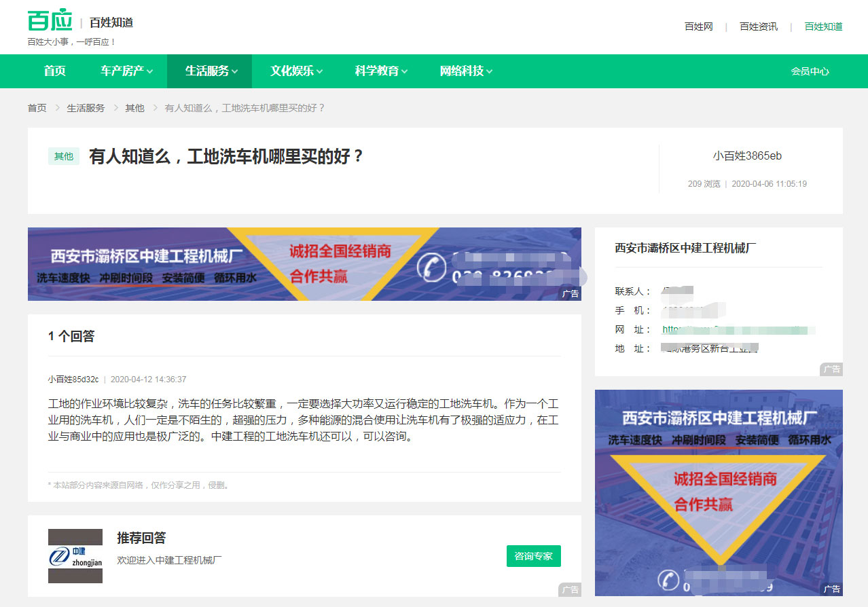Click the blurred 网址 website link

click(738, 330)
